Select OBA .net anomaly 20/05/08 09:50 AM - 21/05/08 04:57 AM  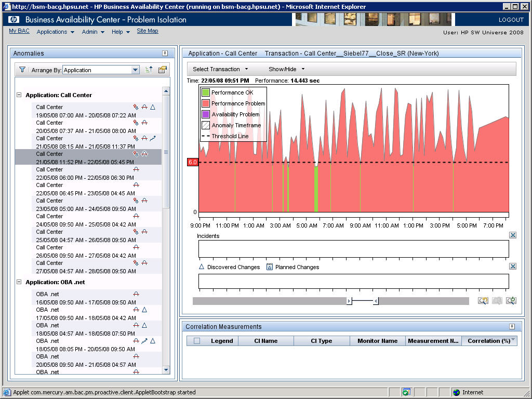tap(97, 361)
